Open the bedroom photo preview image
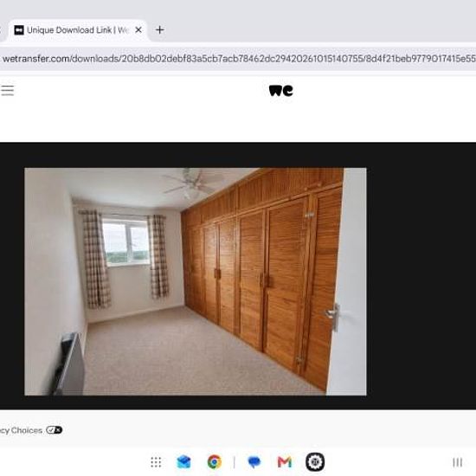 tap(196, 281)
